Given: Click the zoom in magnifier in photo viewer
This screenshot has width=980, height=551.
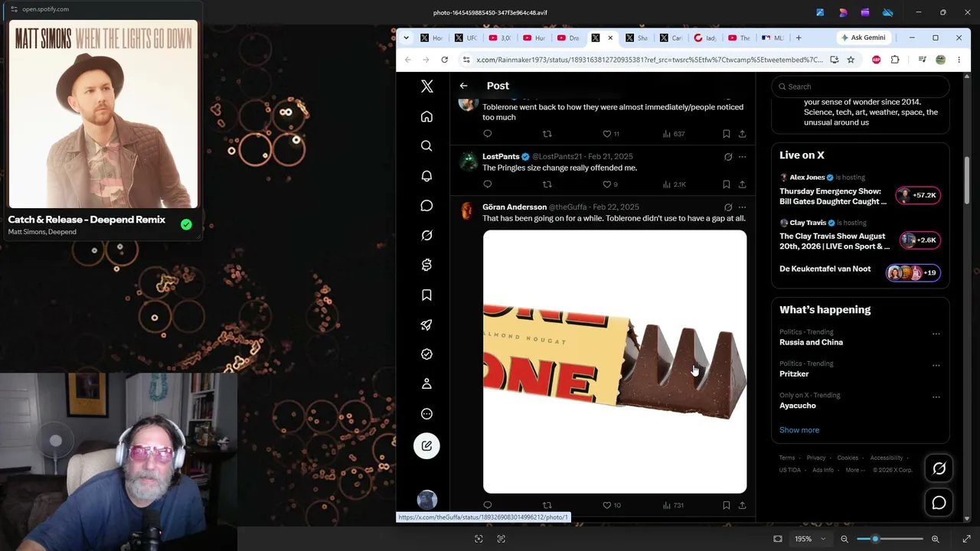Looking at the screenshot, I should tap(935, 539).
